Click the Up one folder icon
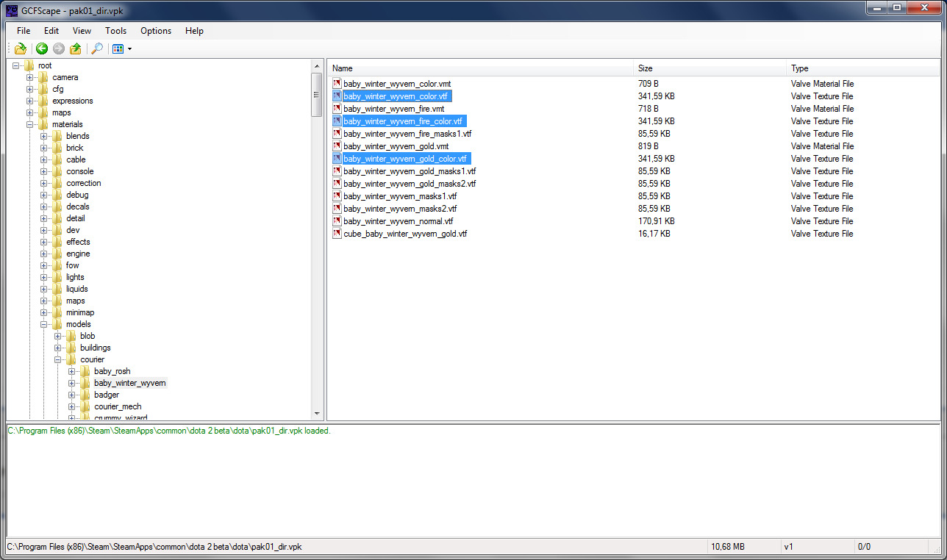 pos(76,49)
